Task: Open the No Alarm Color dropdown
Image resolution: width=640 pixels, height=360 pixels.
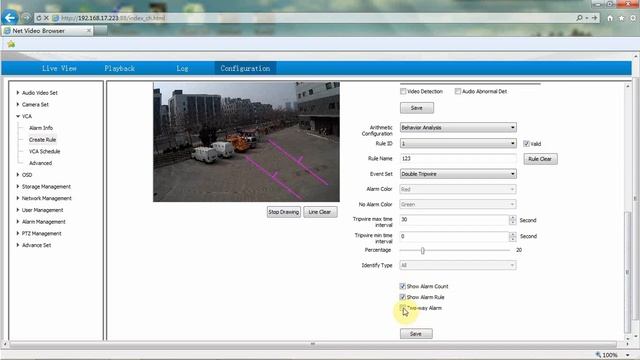Action: point(458,204)
